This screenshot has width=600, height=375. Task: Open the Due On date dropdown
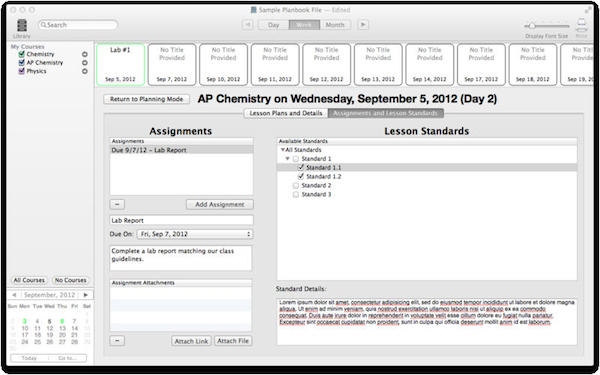pos(195,234)
